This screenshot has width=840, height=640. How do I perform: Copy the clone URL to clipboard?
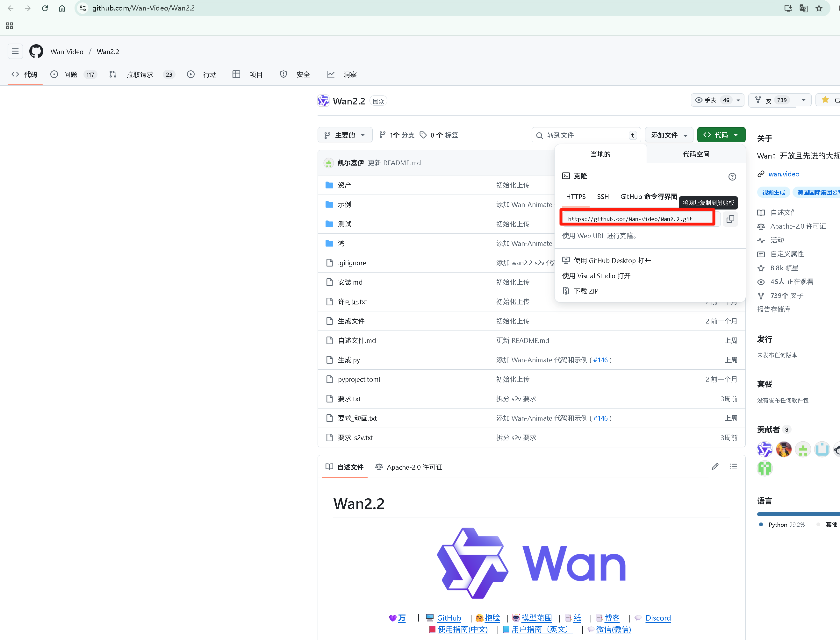(x=730, y=219)
